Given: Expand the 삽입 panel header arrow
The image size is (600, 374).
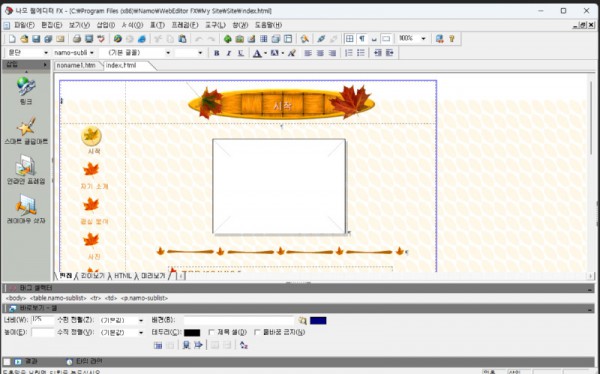Looking at the screenshot, I should pyautogui.click(x=45, y=65).
